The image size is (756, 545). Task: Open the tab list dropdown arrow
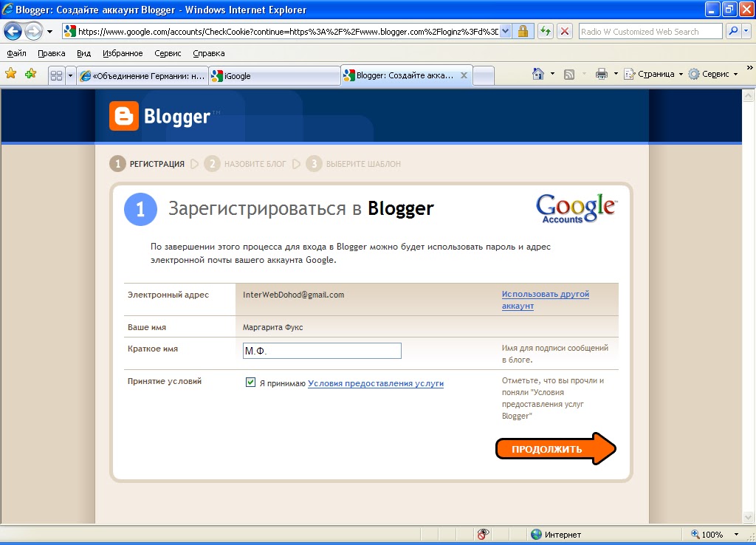[70, 76]
